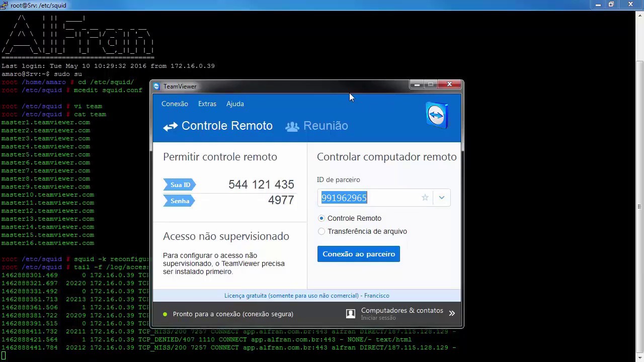Click the terminal scrollbar down arrow

(639, 357)
